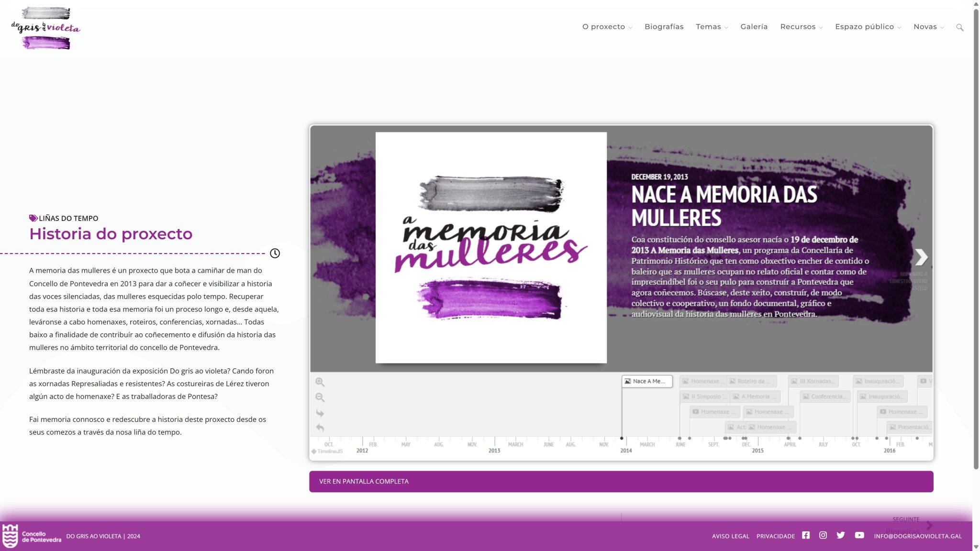This screenshot has height=551, width=980.
Task: Open the Twitter profile from the footer
Action: [841, 535]
